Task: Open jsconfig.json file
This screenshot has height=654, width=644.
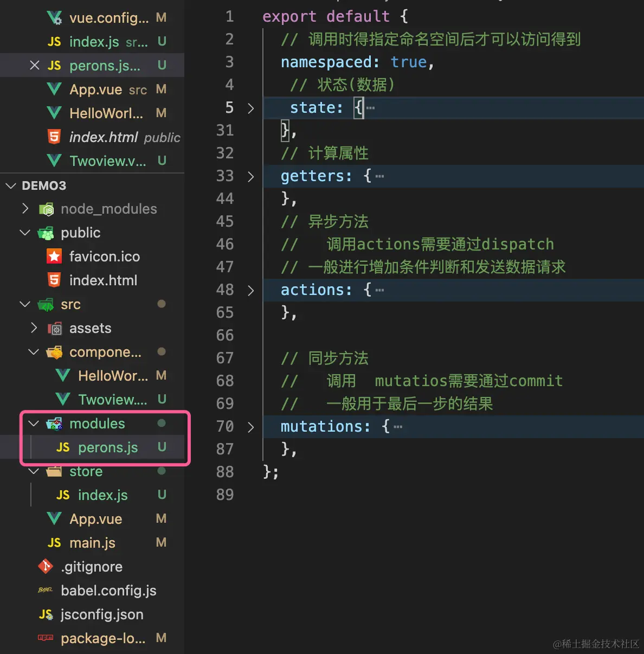Action: (x=102, y=614)
